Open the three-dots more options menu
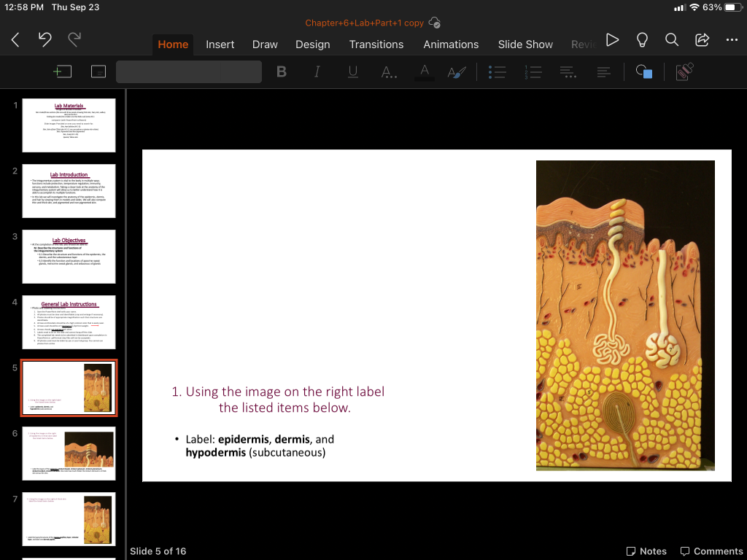Viewport: 747px width, 560px height. point(732,40)
